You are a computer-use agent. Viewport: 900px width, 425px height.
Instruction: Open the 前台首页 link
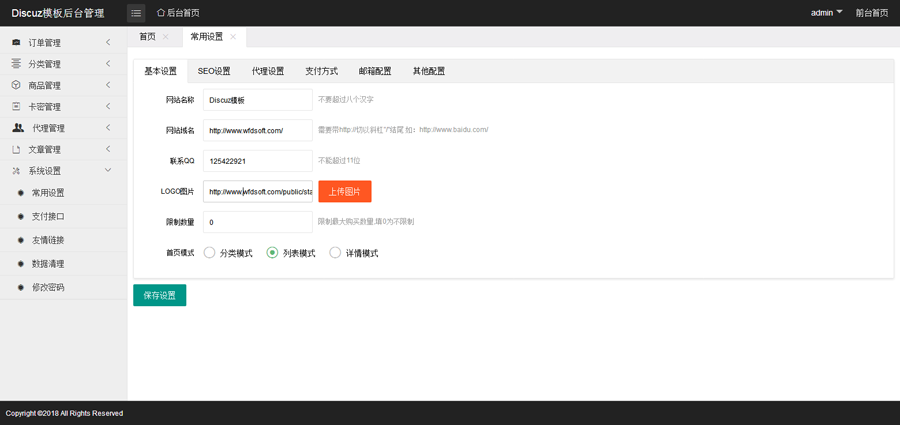coord(872,13)
